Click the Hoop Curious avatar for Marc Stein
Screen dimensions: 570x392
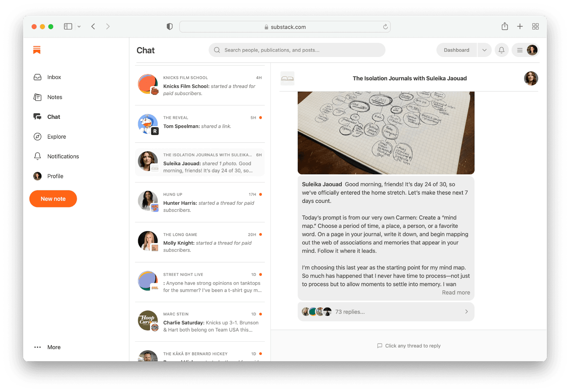tap(148, 320)
